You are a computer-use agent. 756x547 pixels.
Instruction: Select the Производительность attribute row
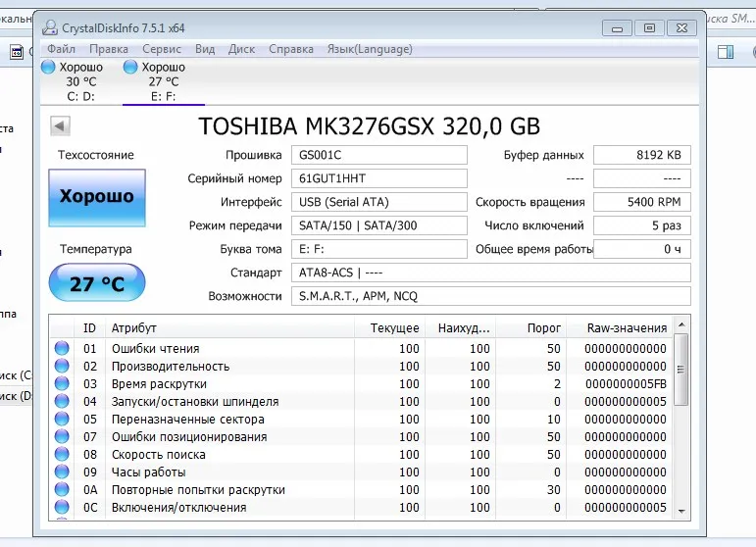361,367
